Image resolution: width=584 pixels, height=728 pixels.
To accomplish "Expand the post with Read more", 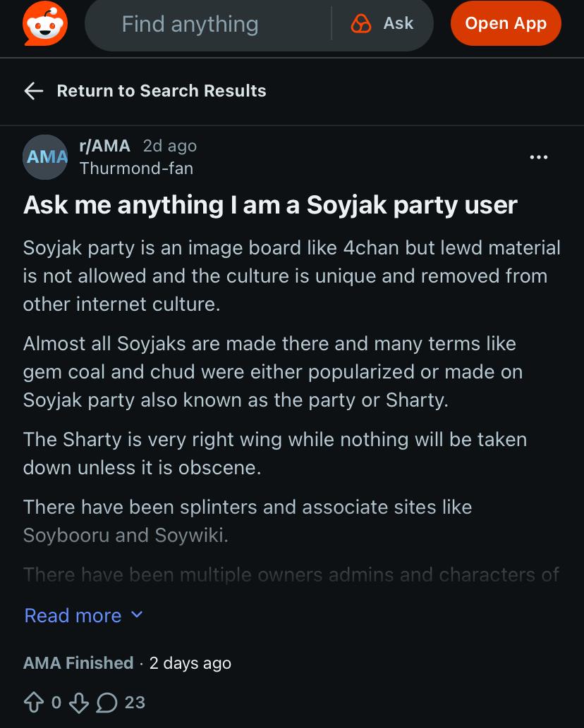I will (73, 615).
